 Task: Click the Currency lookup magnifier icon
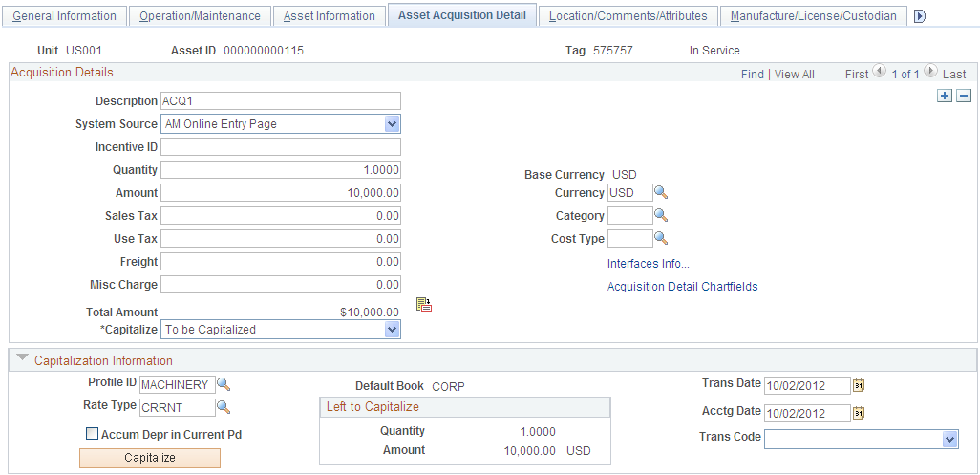point(661,192)
